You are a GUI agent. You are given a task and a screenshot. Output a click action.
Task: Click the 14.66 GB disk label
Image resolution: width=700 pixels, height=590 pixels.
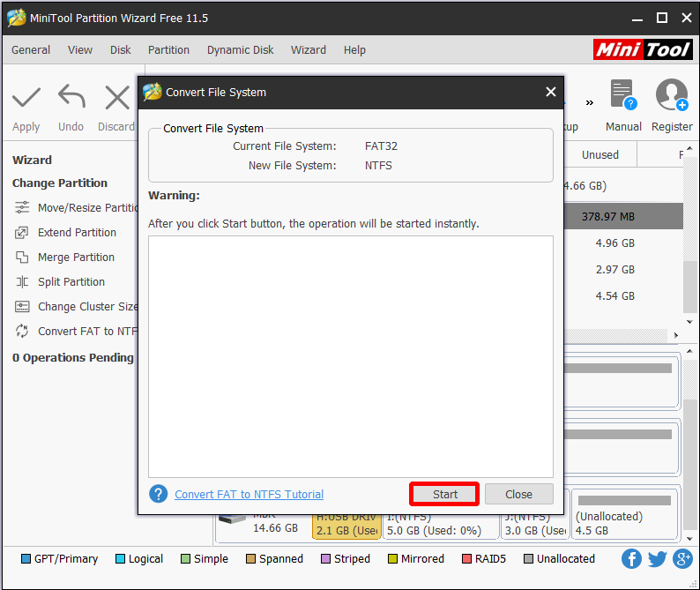pos(275,528)
